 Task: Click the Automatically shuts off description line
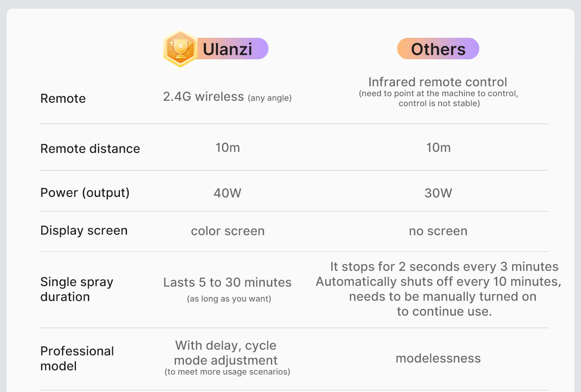(x=438, y=282)
